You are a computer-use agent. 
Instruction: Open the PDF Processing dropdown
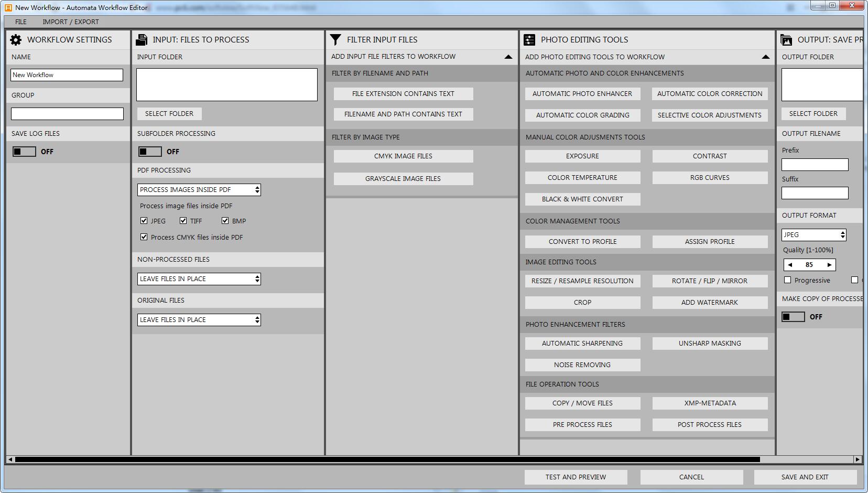[x=199, y=190]
